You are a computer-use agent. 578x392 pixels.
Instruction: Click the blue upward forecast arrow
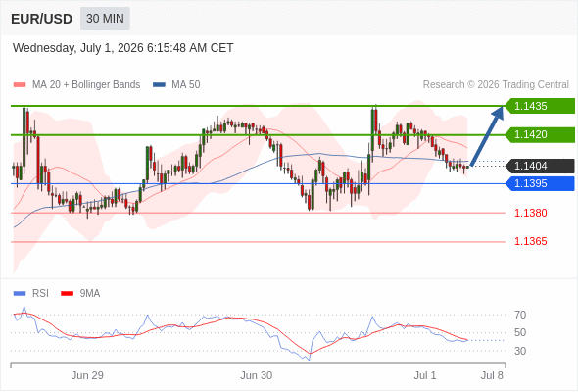tap(487, 135)
